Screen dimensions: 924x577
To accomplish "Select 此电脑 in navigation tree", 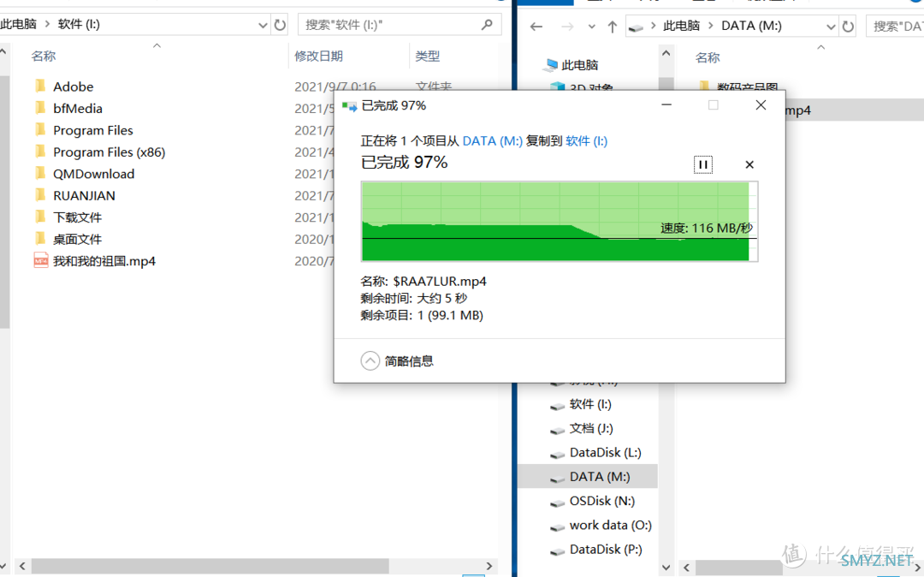I will (579, 65).
